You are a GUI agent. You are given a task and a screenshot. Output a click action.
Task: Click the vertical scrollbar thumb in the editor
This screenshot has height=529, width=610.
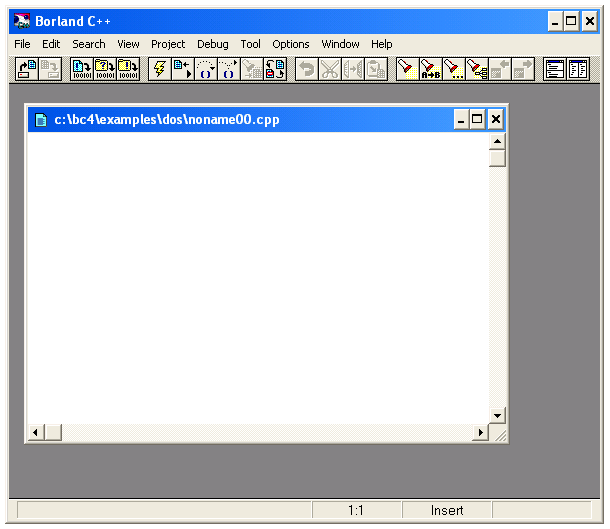(497, 158)
